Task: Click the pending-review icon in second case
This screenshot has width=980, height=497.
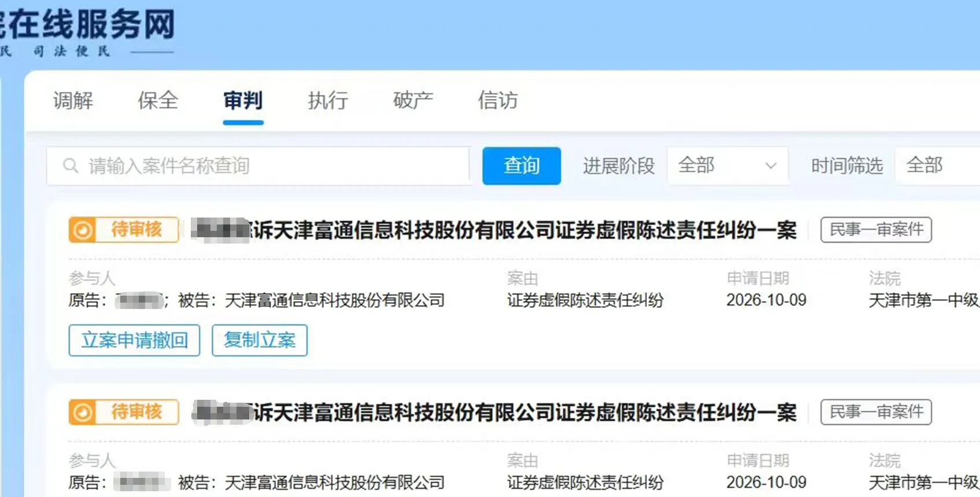Action: (82, 412)
